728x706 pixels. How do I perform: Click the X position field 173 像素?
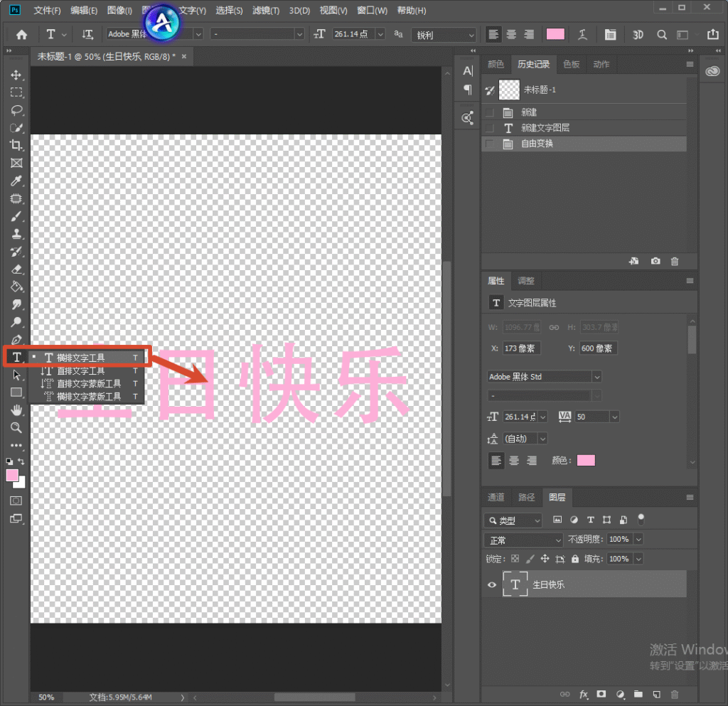(522, 348)
